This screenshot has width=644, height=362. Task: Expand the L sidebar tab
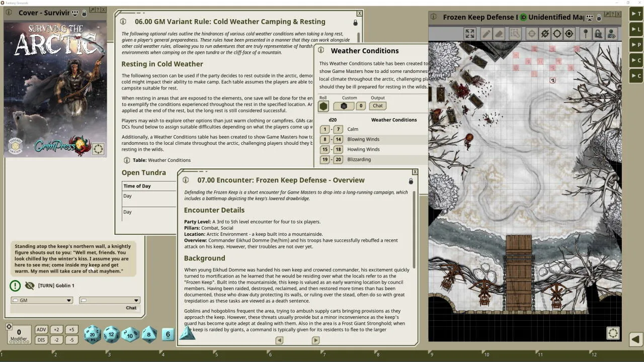point(636,30)
